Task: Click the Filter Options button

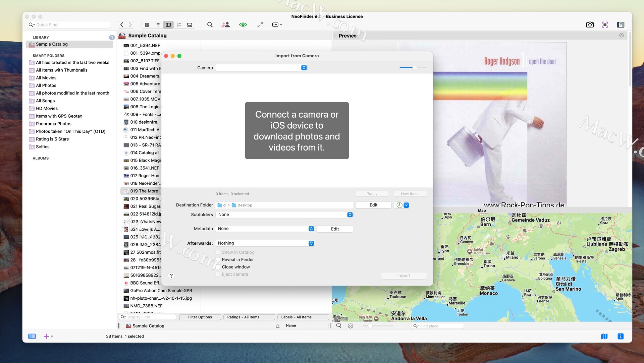Action: coord(200,317)
